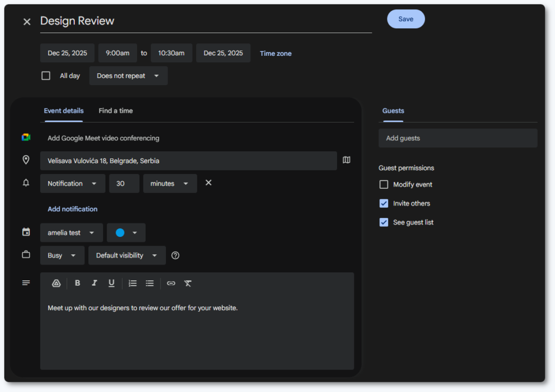Open the Does not repeat dropdown

tap(128, 76)
